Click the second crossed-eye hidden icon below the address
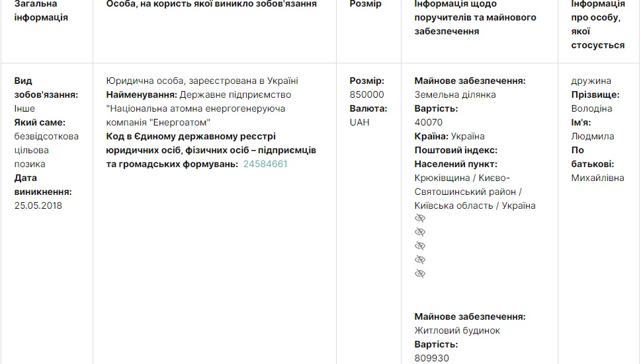 pyautogui.click(x=419, y=233)
